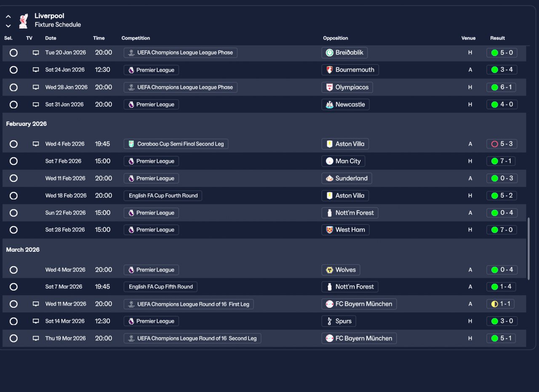
Task: Sort fixtures by Date column header
Action: pyautogui.click(x=51, y=38)
